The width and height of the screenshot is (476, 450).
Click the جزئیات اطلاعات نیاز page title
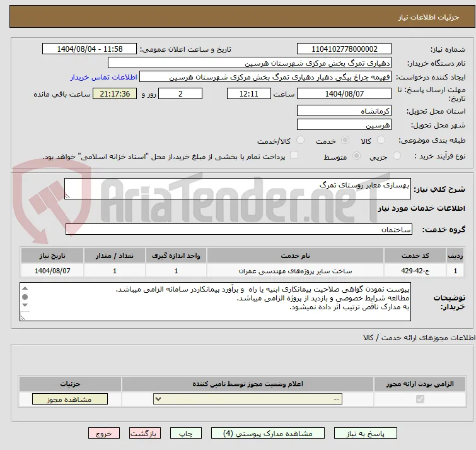tap(429, 17)
